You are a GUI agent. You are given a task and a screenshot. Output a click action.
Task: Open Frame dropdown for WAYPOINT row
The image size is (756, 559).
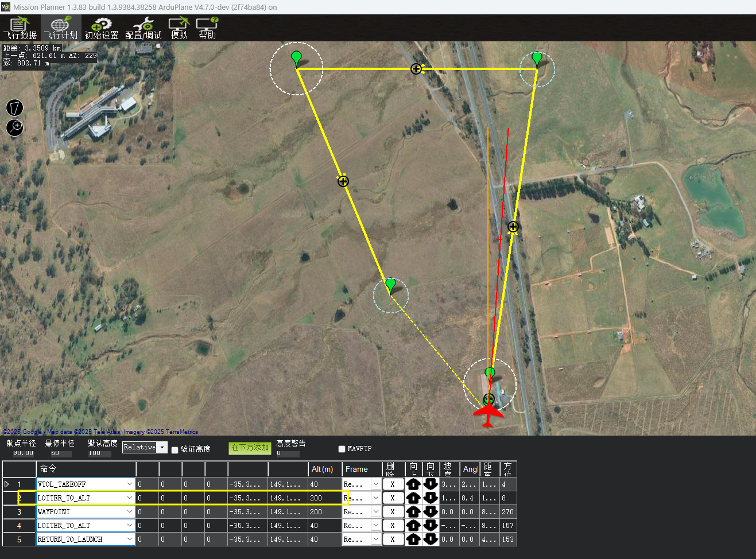click(x=375, y=512)
